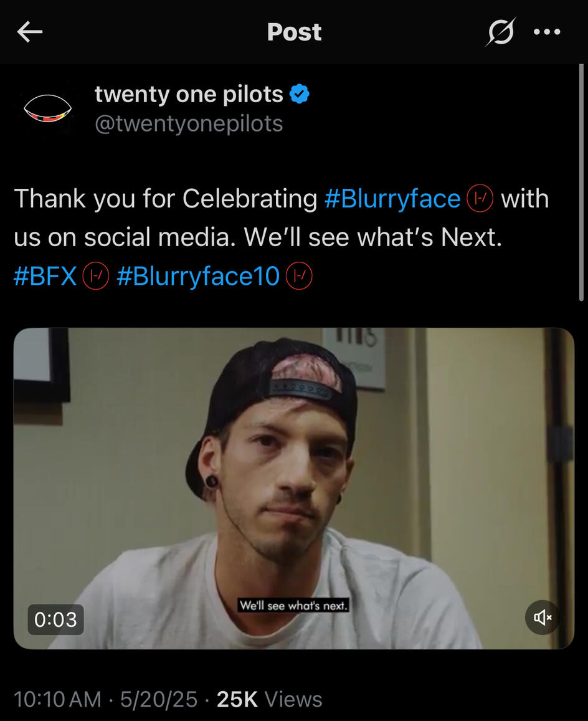This screenshot has height=721, width=588.
Task: Click the twenty one pilots display name
Action: [189, 94]
